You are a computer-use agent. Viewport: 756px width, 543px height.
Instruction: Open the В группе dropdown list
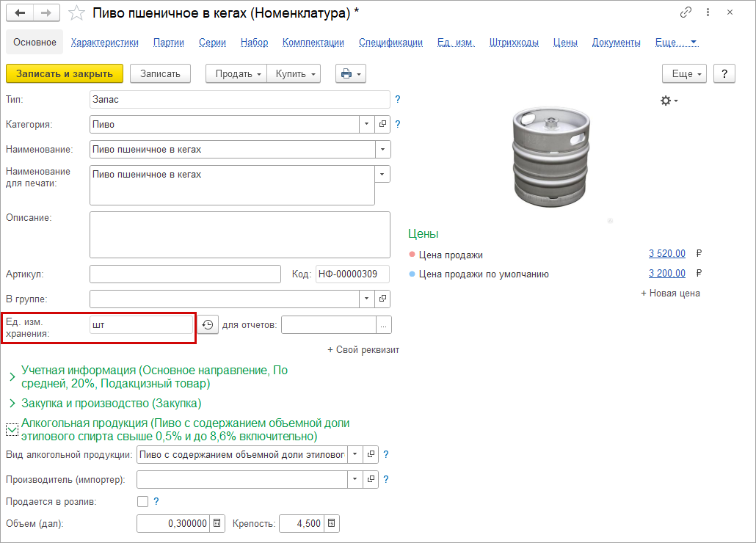(x=367, y=299)
